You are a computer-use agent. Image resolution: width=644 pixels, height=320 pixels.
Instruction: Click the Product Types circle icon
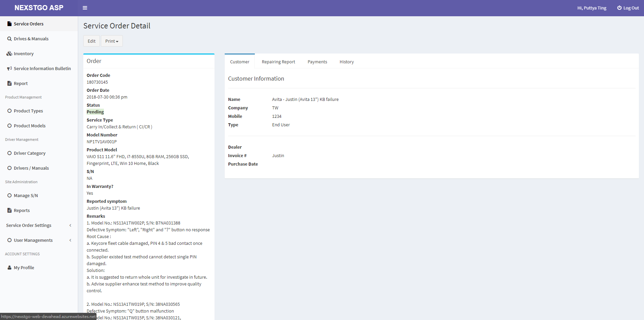[9, 111]
